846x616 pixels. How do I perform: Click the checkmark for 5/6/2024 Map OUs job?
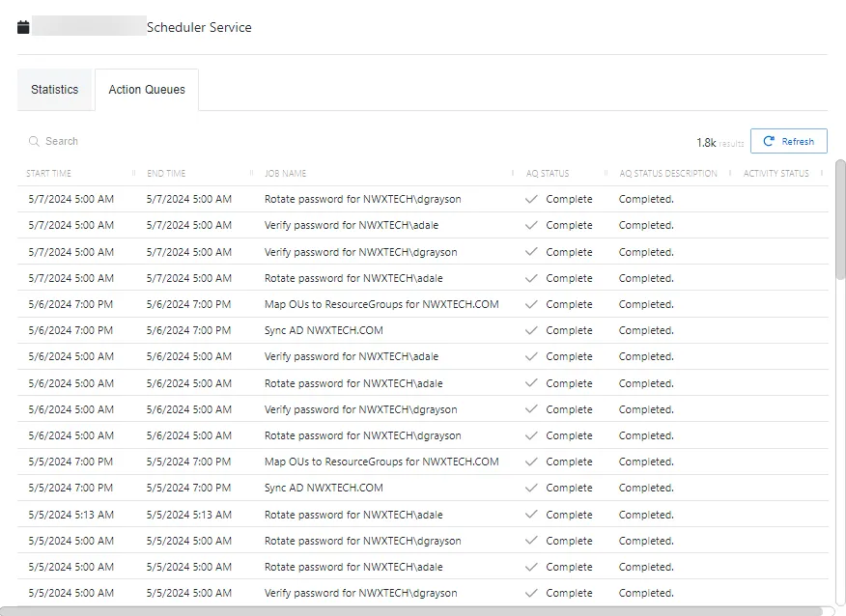pyautogui.click(x=531, y=304)
